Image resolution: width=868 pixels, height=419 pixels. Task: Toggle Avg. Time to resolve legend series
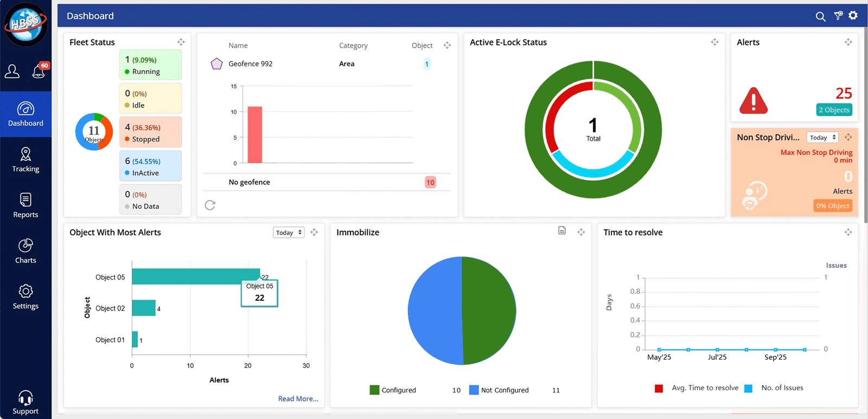coord(697,388)
